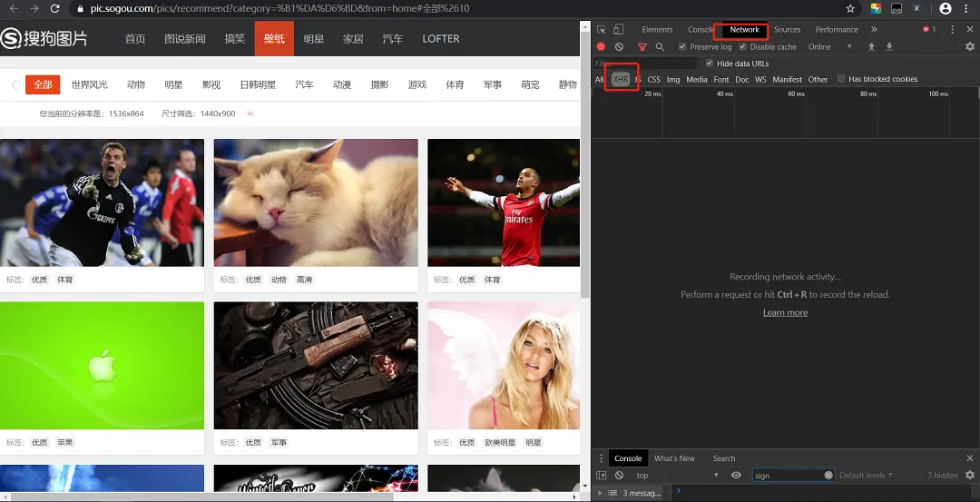
Task: Select 动物 wallpaper category
Action: 135,85
